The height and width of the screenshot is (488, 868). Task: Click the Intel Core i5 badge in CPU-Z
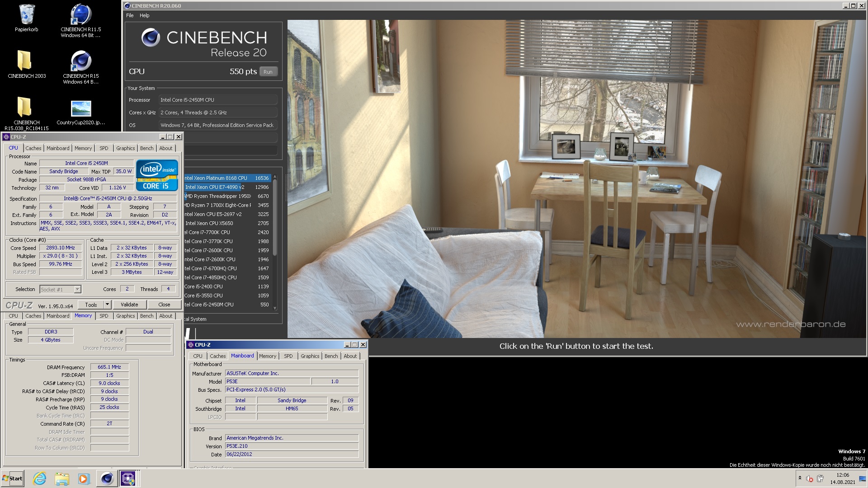(x=157, y=175)
